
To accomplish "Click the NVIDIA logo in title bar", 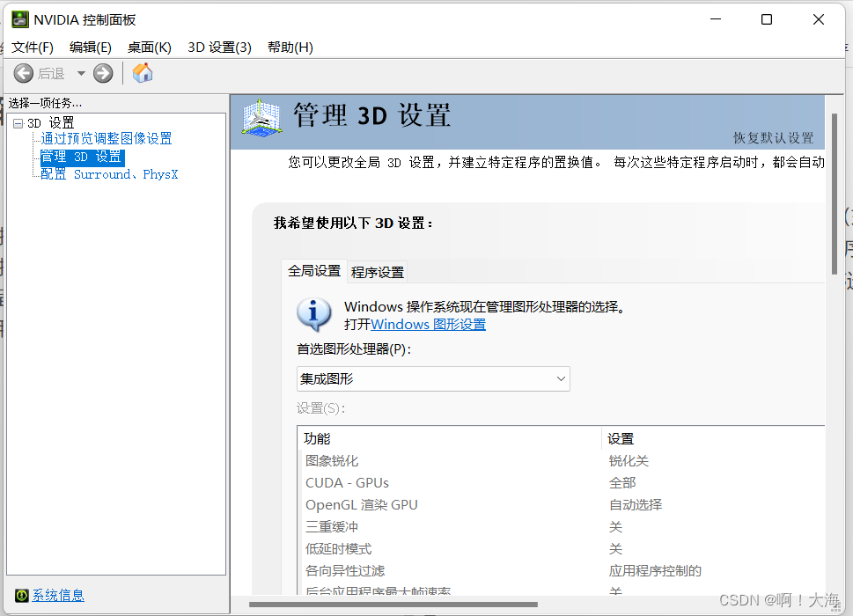I will (x=20, y=19).
